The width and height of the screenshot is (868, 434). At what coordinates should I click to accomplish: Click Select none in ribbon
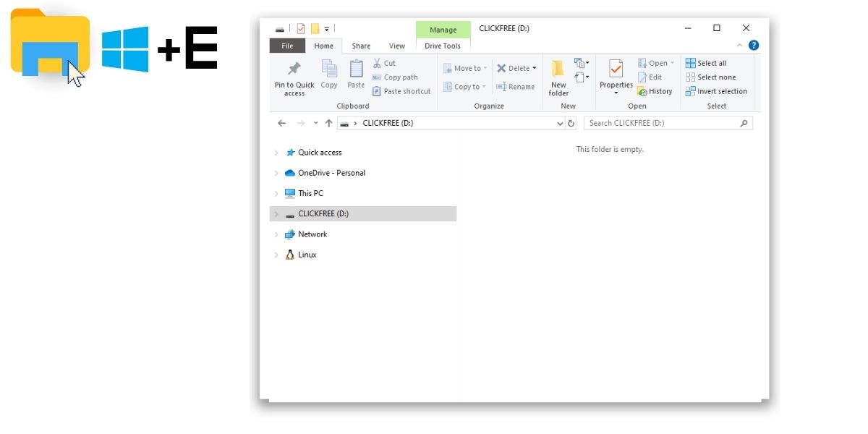[x=710, y=77]
